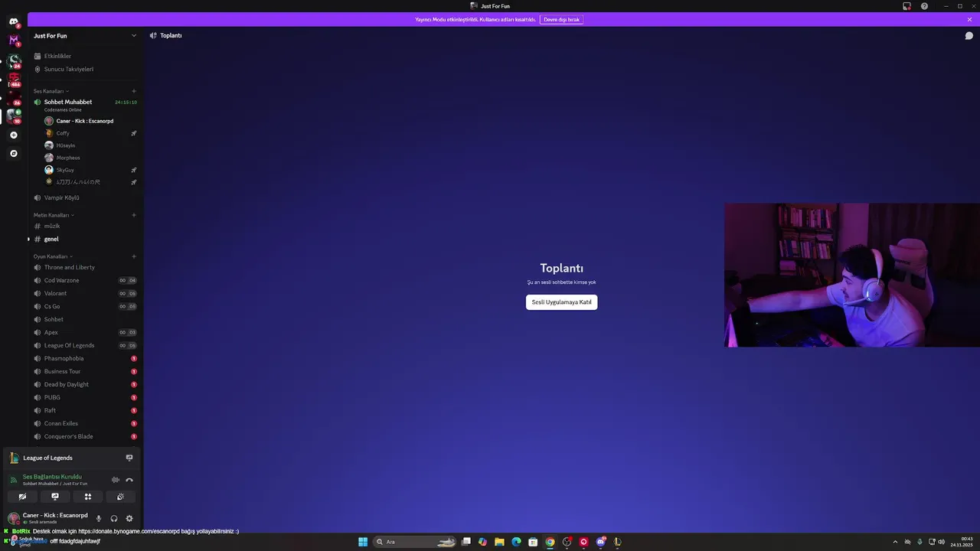
Task: Open soundboard button
Action: click(x=120, y=497)
